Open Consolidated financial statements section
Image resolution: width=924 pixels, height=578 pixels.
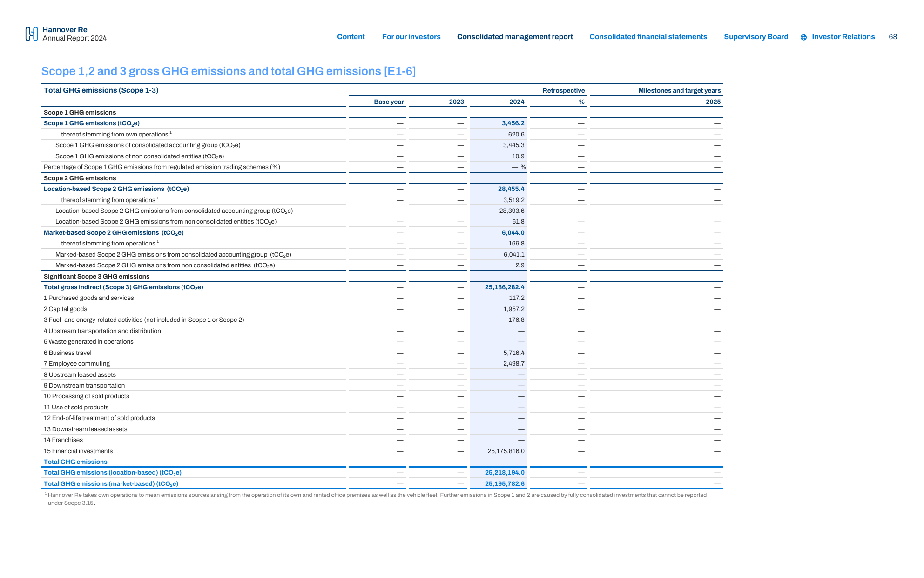[x=648, y=37]
